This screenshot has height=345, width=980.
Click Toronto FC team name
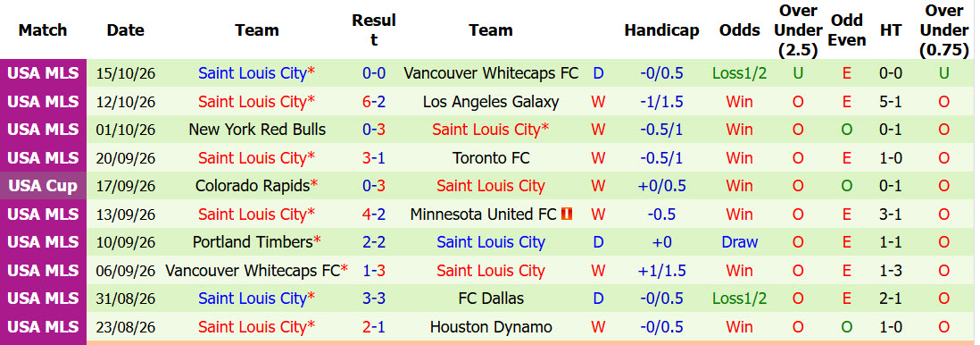pyautogui.click(x=491, y=158)
